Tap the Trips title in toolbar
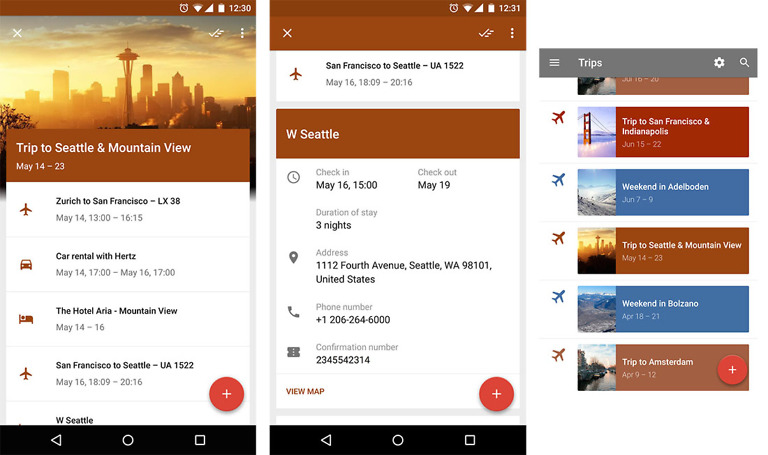Image resolution: width=768 pixels, height=455 pixels. tap(590, 63)
